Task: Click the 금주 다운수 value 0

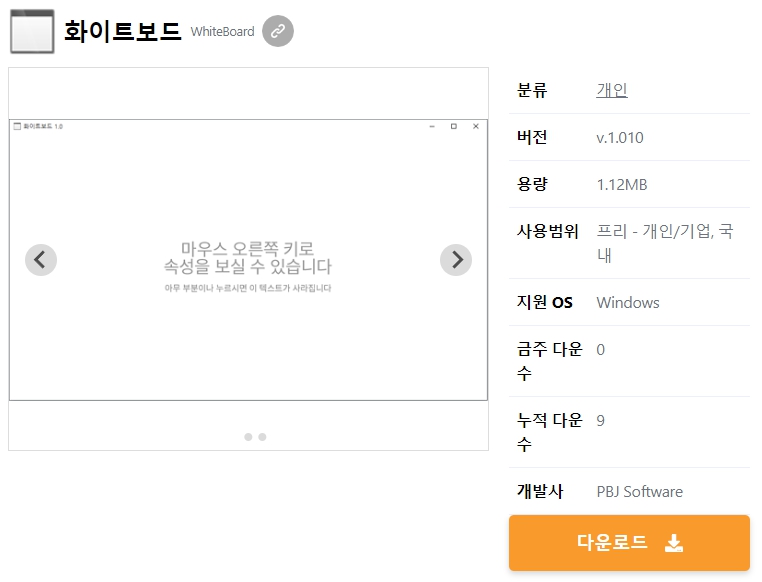Action: (x=601, y=350)
